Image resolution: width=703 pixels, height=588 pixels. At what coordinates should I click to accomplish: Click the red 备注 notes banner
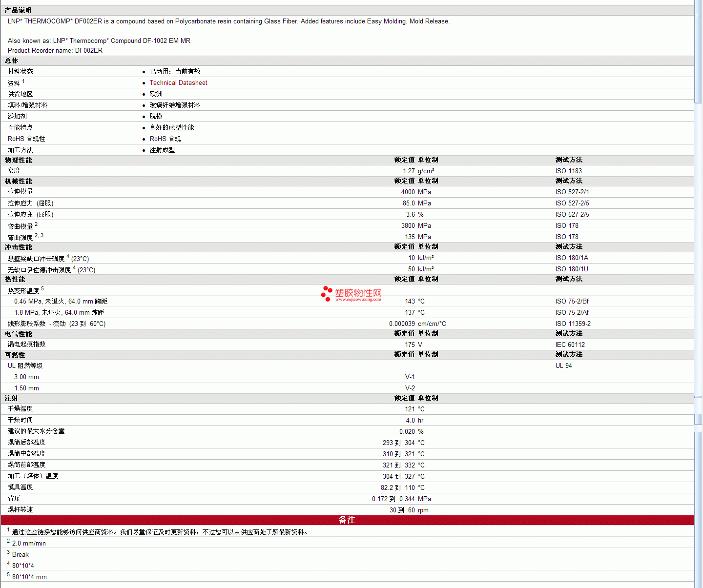(x=347, y=520)
